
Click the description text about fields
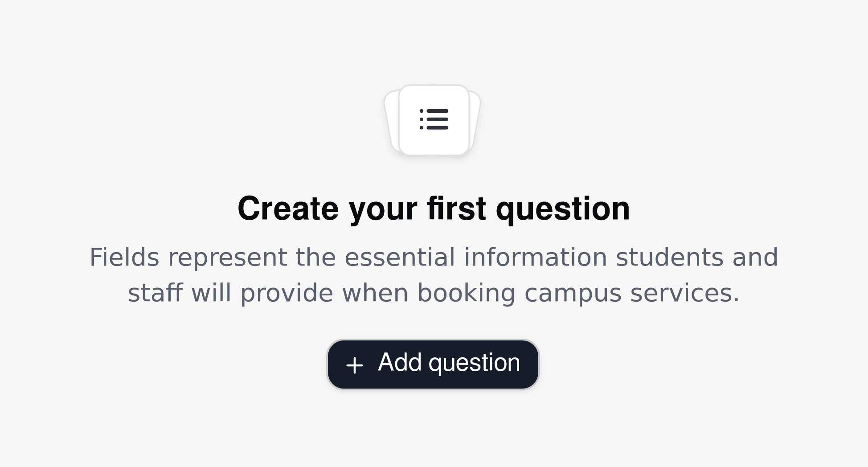point(433,274)
